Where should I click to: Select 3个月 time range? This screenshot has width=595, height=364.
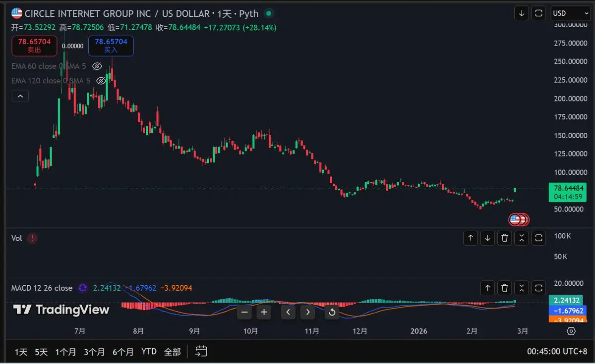94,352
